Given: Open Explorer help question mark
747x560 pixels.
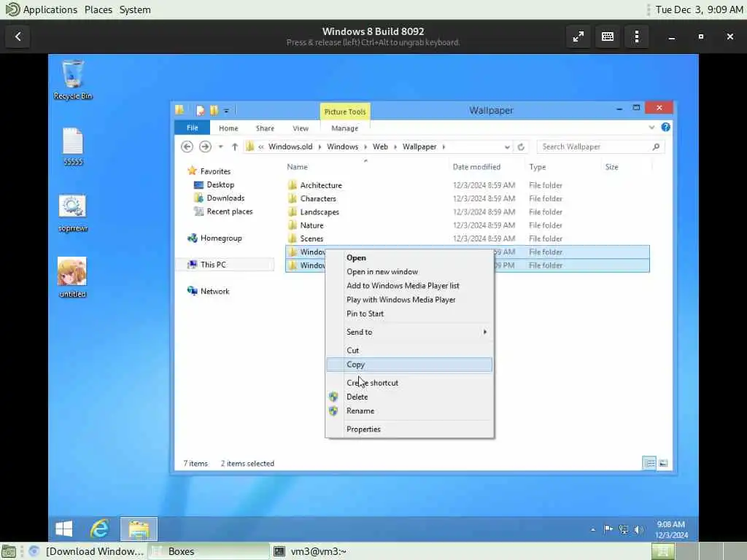Looking at the screenshot, I should [x=665, y=127].
